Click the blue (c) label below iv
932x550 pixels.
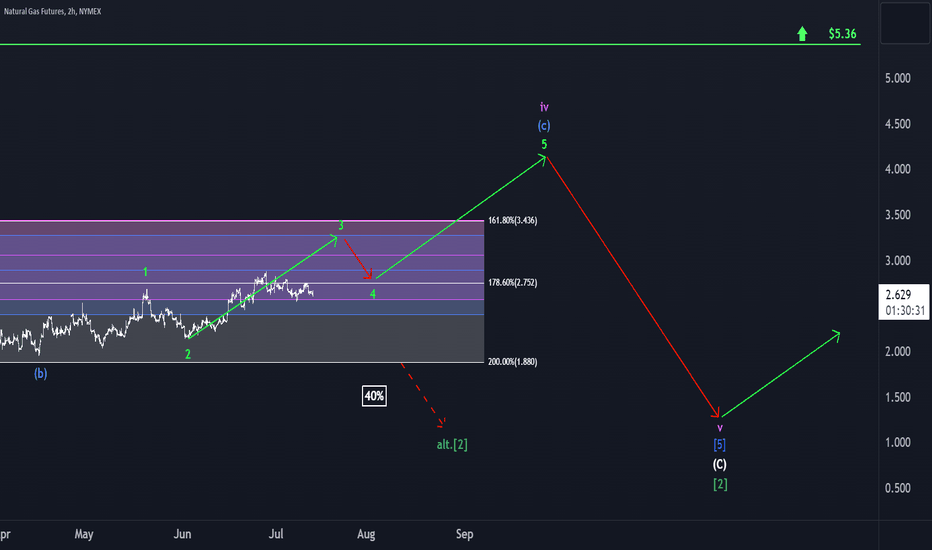coord(544,126)
